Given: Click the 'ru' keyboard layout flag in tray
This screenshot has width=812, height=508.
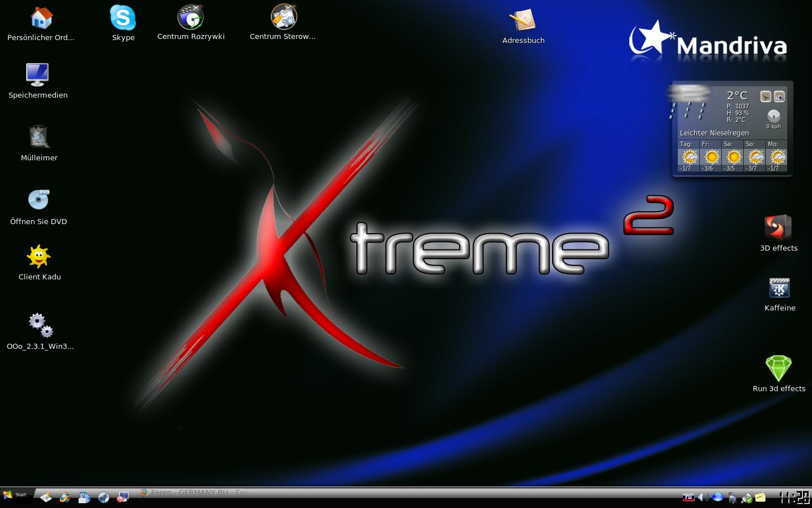Looking at the screenshot, I should tap(688, 497).
